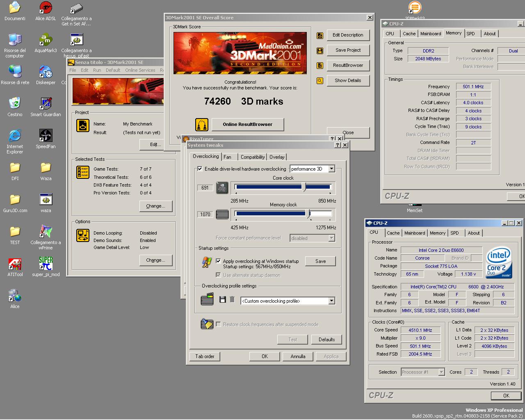
Task: Toggle Enable driver-level hardware overclocking
Action: pyautogui.click(x=200, y=169)
